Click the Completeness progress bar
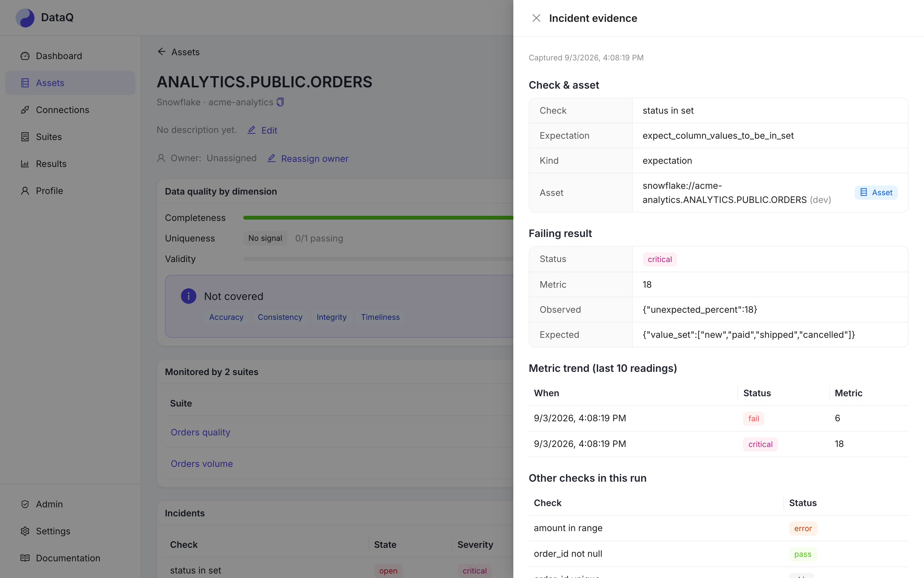Screen dimensions: 924x578 pyautogui.click(x=378, y=218)
